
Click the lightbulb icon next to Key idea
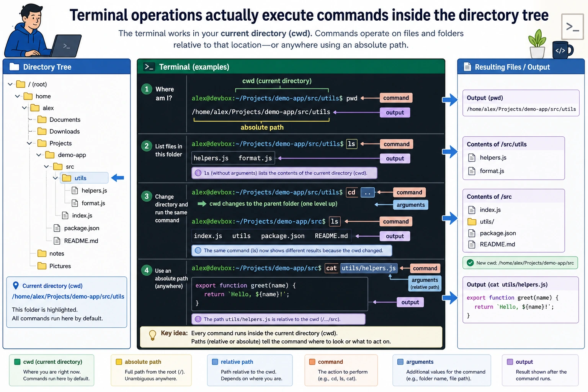(x=152, y=335)
